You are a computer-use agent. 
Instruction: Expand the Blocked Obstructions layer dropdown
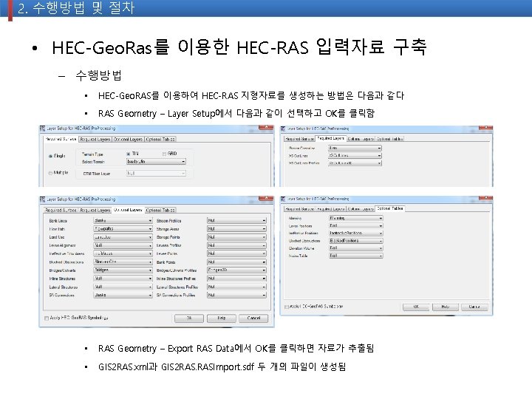[x=123, y=262]
